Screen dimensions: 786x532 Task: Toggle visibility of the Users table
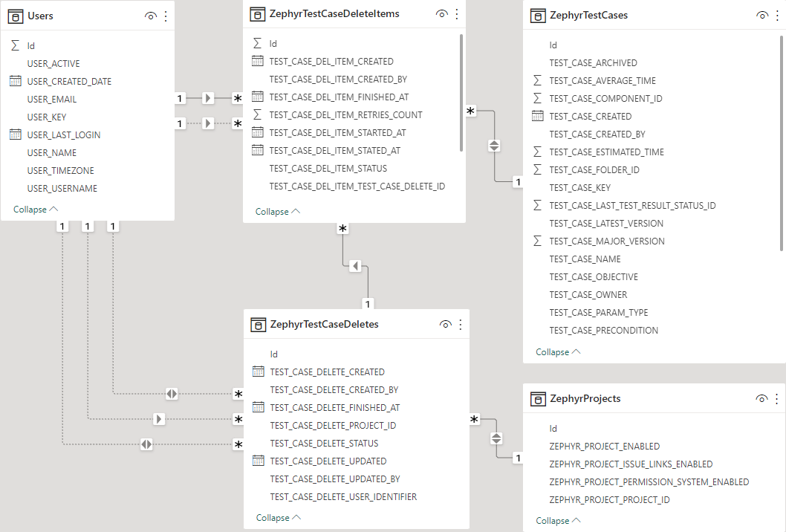[x=150, y=16]
